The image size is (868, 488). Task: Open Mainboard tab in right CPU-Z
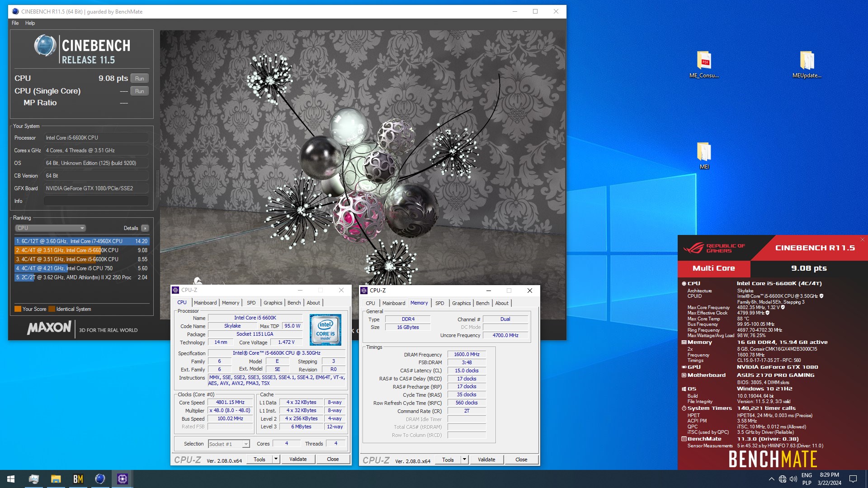tap(394, 303)
